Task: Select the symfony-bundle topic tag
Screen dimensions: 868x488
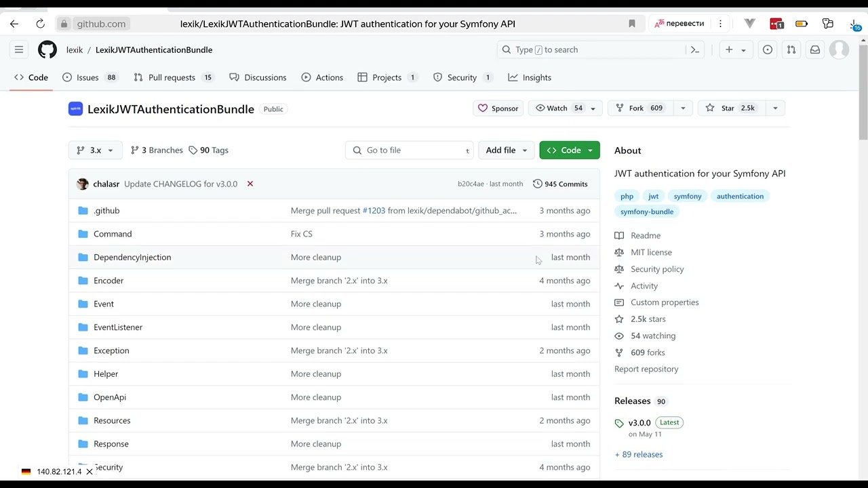Action: point(647,211)
